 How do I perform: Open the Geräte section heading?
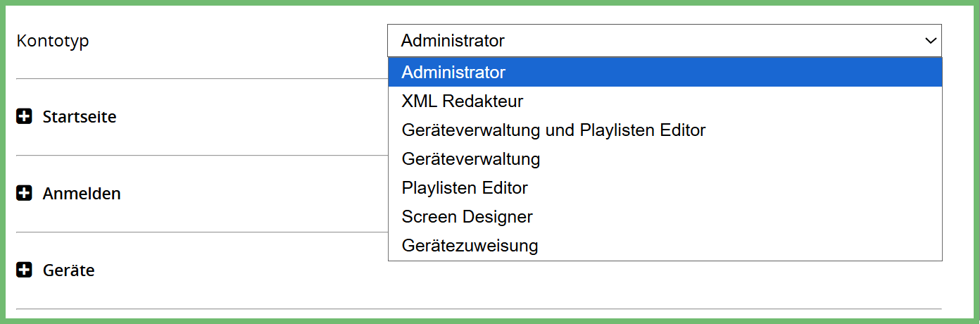click(x=69, y=270)
